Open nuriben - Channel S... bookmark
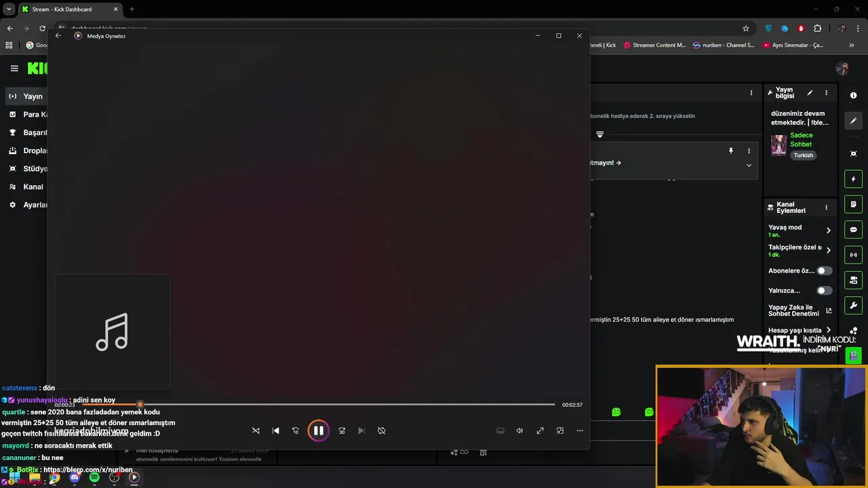Image resolution: width=868 pixels, height=488 pixels. tap(724, 45)
